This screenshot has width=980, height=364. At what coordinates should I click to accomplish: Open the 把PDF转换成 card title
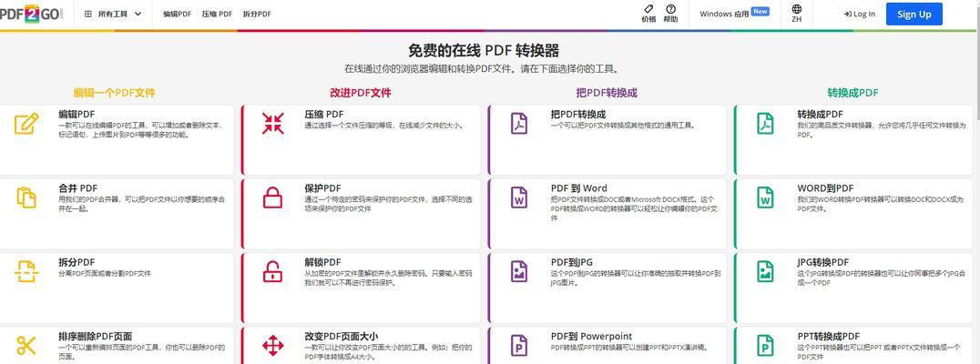[x=578, y=115]
